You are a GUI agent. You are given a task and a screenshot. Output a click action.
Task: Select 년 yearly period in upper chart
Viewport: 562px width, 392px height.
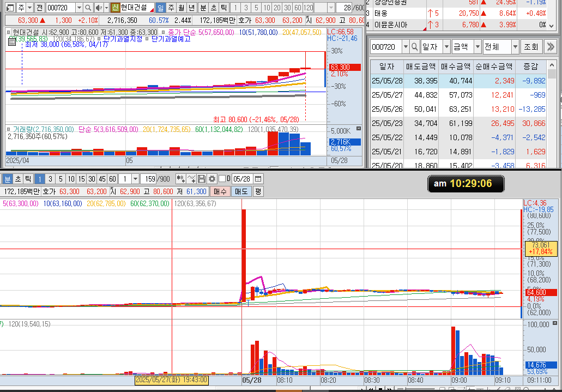click(192, 8)
